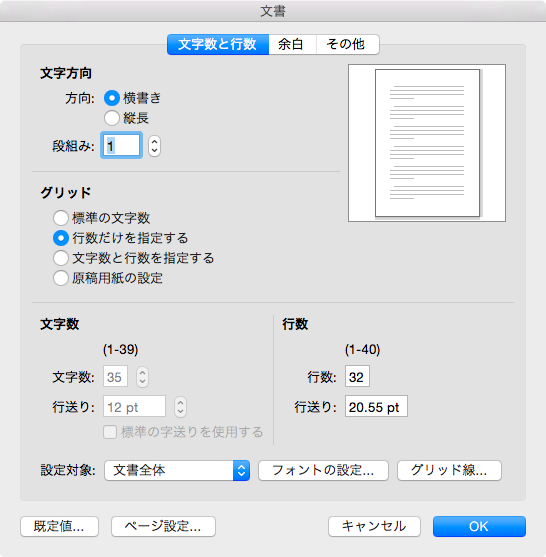The width and height of the screenshot is (546, 557).
Task: Open ページ設定... dialog button
Action: coord(163,526)
